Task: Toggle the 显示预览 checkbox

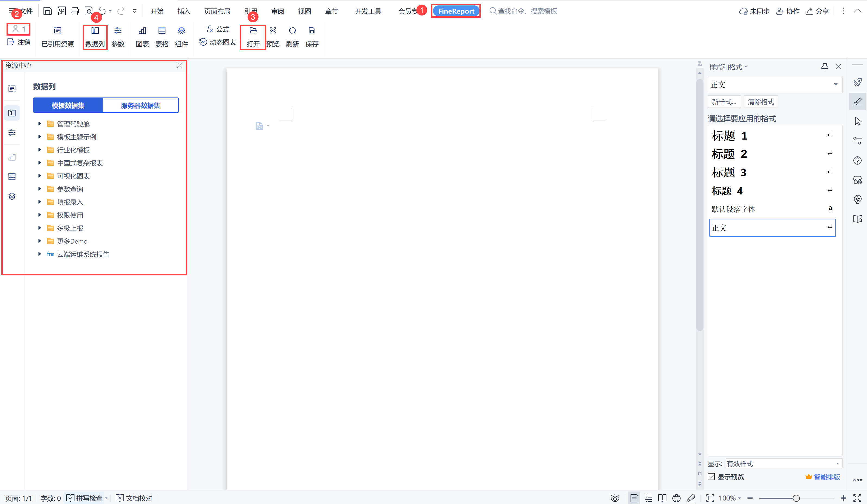Action: (712, 477)
